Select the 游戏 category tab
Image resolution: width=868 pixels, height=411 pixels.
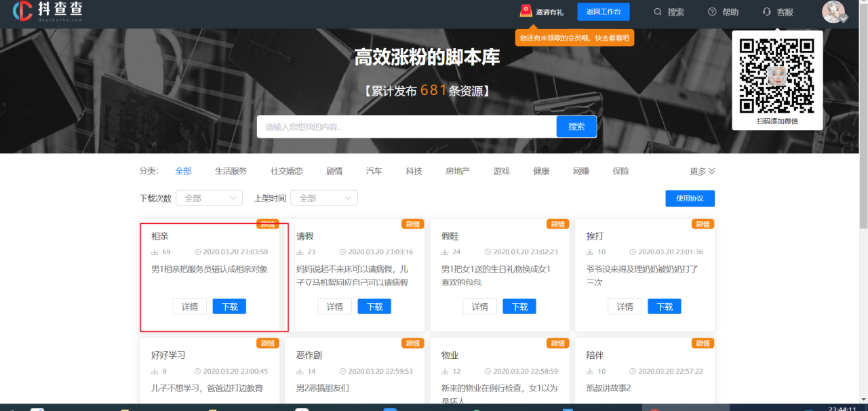point(501,171)
